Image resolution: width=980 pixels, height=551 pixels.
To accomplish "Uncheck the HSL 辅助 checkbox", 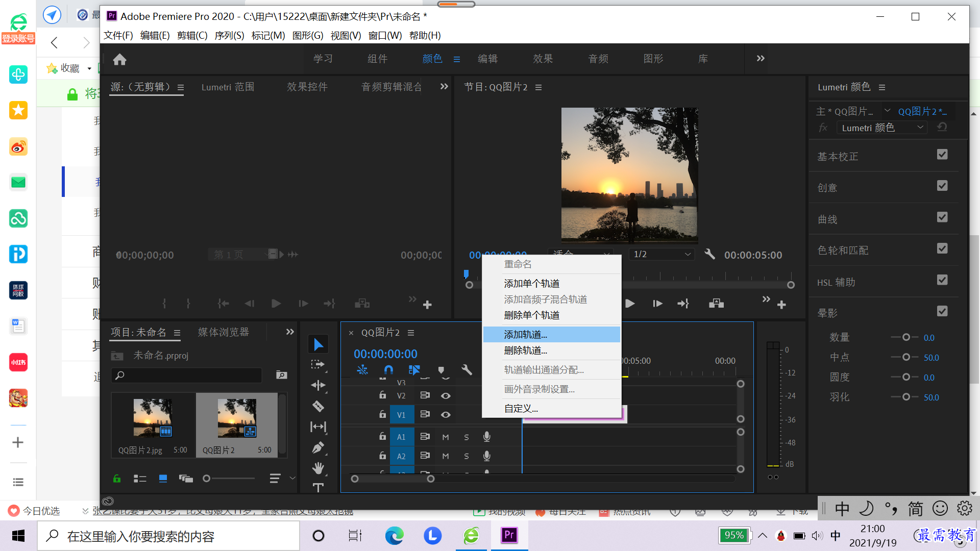I will [x=942, y=280].
